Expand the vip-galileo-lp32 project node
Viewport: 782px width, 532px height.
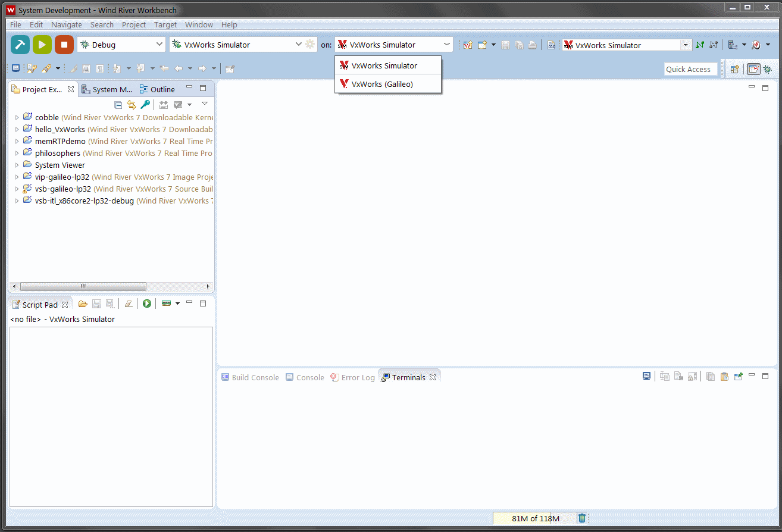17,177
